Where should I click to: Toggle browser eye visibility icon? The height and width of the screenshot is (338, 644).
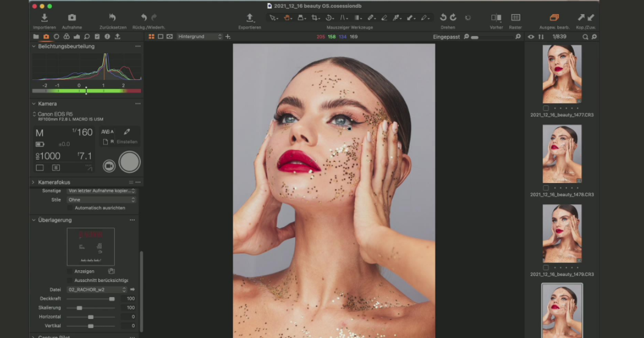pos(531,37)
